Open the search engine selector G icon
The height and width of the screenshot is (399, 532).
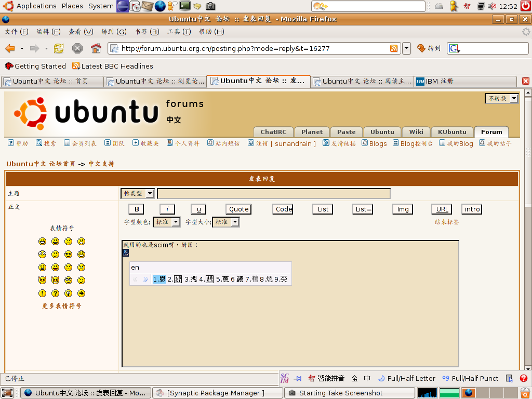tap(454, 48)
